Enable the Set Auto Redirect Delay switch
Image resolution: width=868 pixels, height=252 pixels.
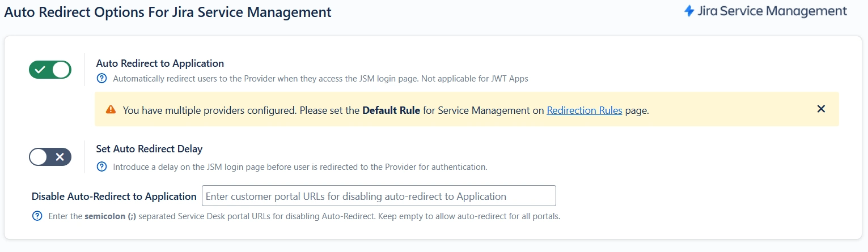coord(50,157)
